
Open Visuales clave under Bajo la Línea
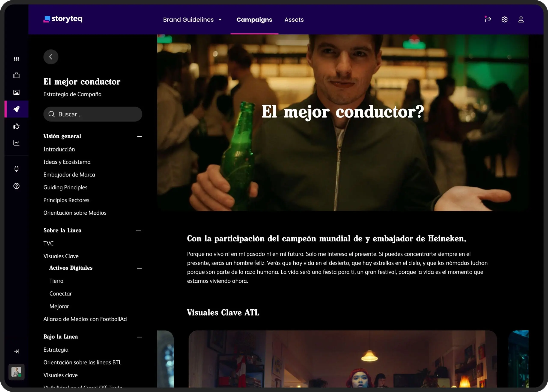[61, 375]
